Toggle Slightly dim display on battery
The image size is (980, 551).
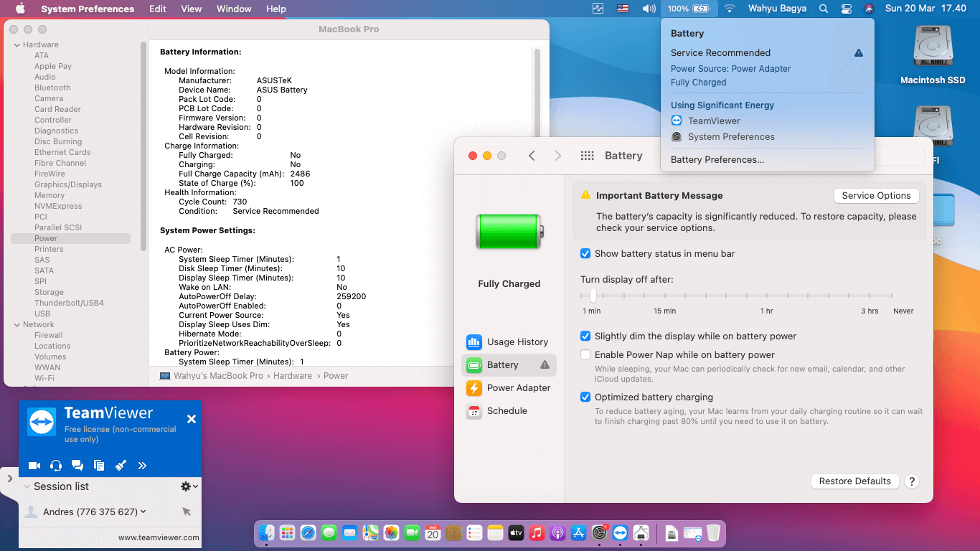pos(585,336)
